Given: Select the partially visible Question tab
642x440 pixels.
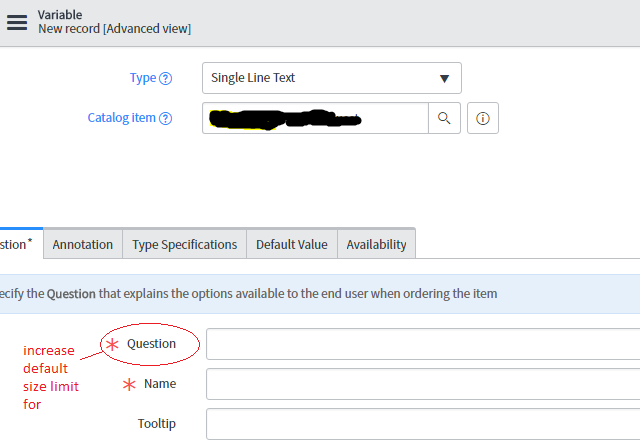Looking at the screenshot, I should [21, 244].
